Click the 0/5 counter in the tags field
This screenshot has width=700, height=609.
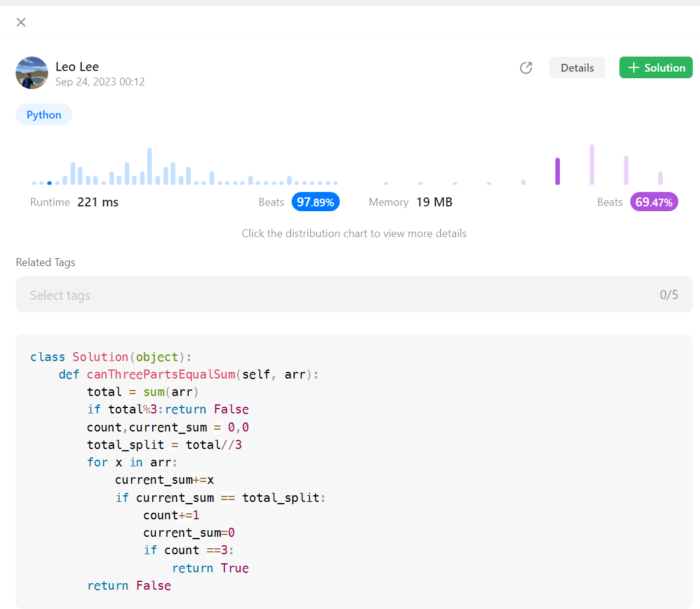[x=669, y=294]
